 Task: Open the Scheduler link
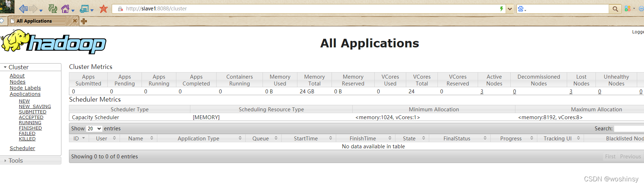22,148
